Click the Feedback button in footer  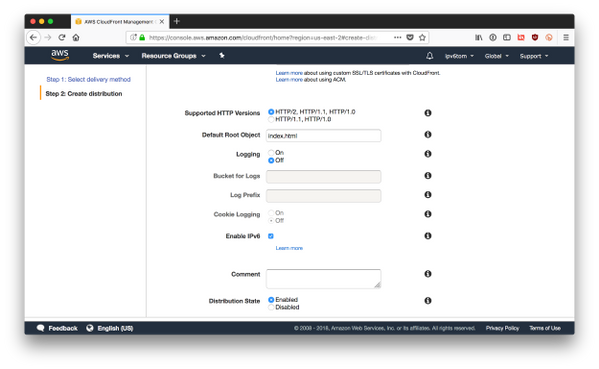pos(57,328)
